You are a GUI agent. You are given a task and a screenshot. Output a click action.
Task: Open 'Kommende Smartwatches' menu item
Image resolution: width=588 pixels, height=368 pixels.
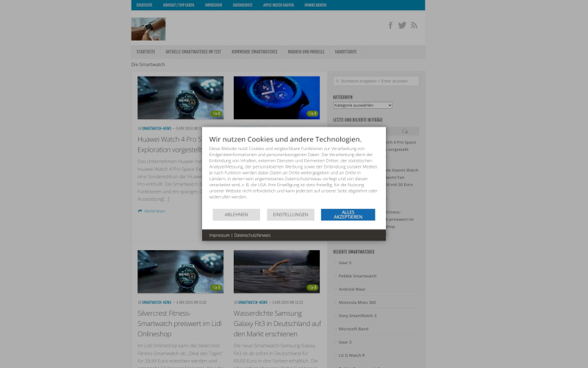tap(254, 52)
